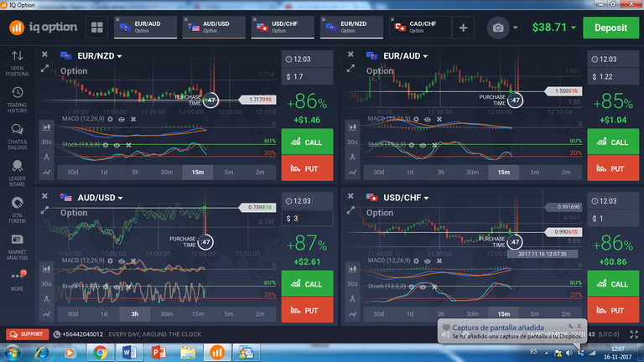Screen dimensions: 644x362
Task: Switch to the EUR/AUD top tab
Action: (145, 28)
